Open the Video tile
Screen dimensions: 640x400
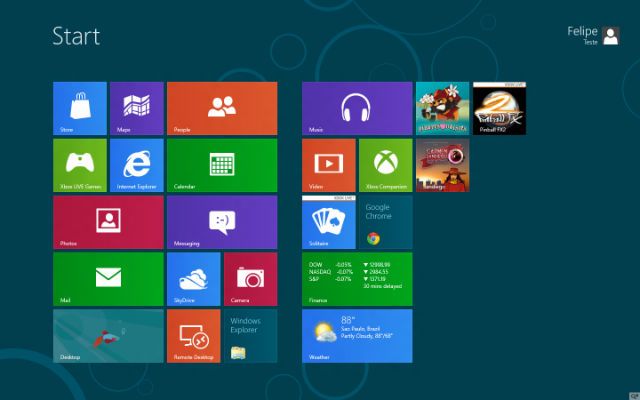[x=329, y=165]
